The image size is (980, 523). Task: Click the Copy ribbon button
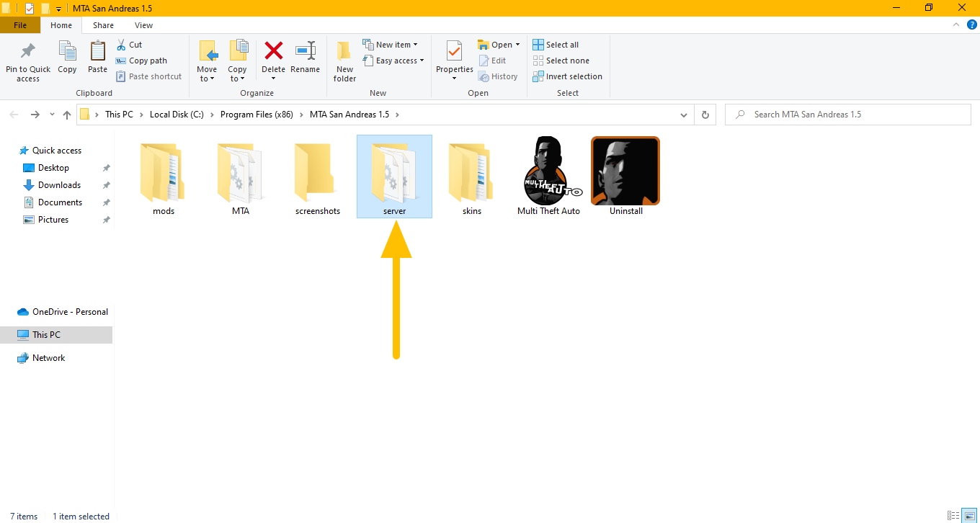pos(67,58)
